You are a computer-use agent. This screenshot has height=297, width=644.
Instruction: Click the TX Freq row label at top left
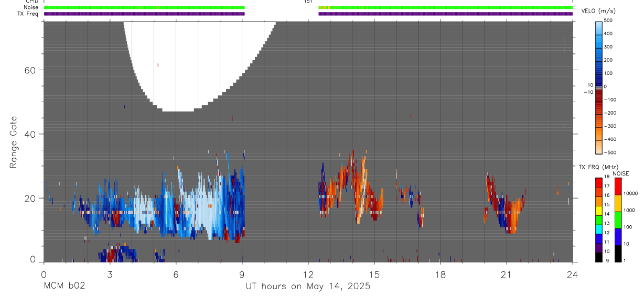[28, 14]
